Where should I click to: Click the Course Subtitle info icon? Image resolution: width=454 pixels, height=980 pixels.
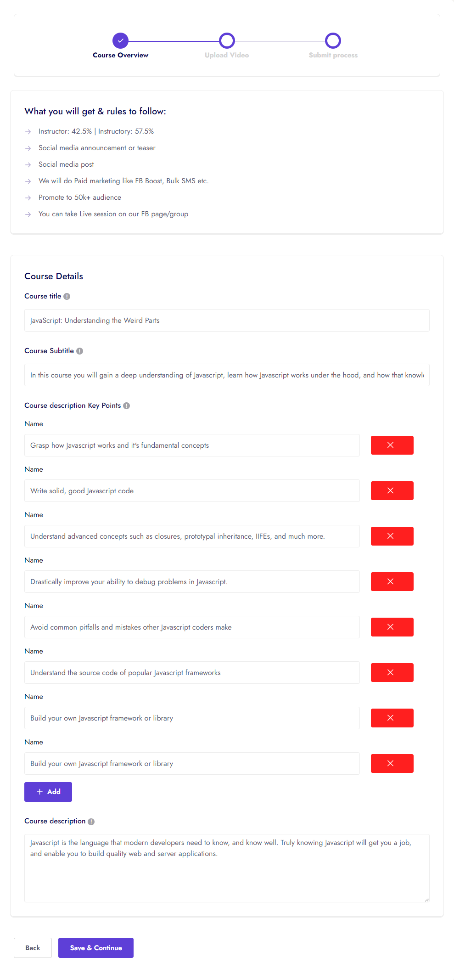tap(80, 351)
